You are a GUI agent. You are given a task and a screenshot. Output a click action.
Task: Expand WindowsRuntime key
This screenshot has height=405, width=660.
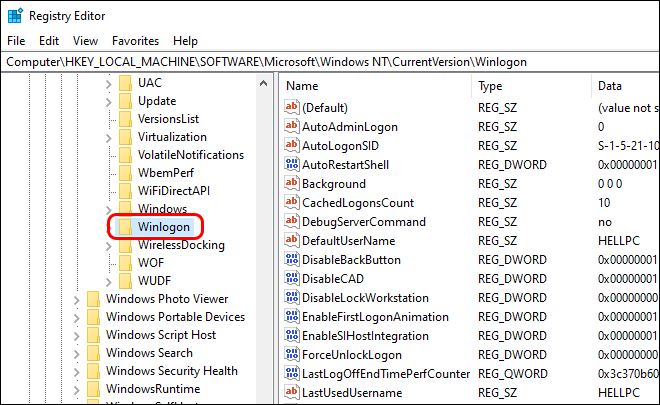[77, 390]
